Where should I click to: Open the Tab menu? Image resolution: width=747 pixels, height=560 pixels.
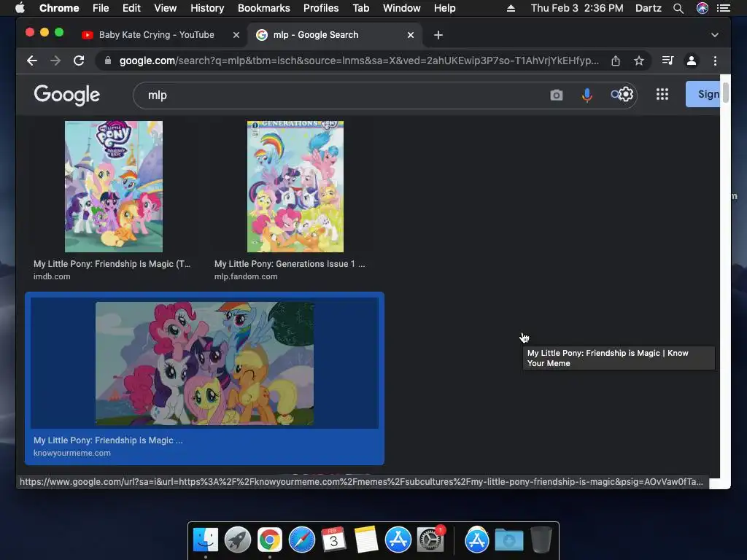pyautogui.click(x=360, y=8)
